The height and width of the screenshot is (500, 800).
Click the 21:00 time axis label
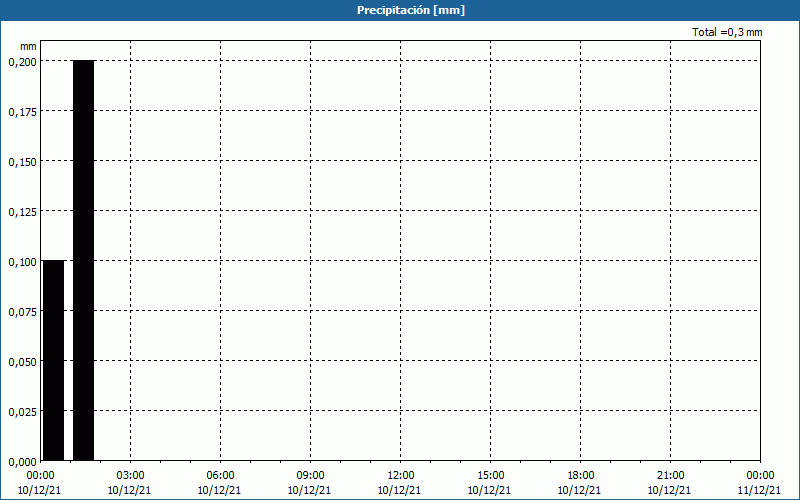tap(670, 475)
